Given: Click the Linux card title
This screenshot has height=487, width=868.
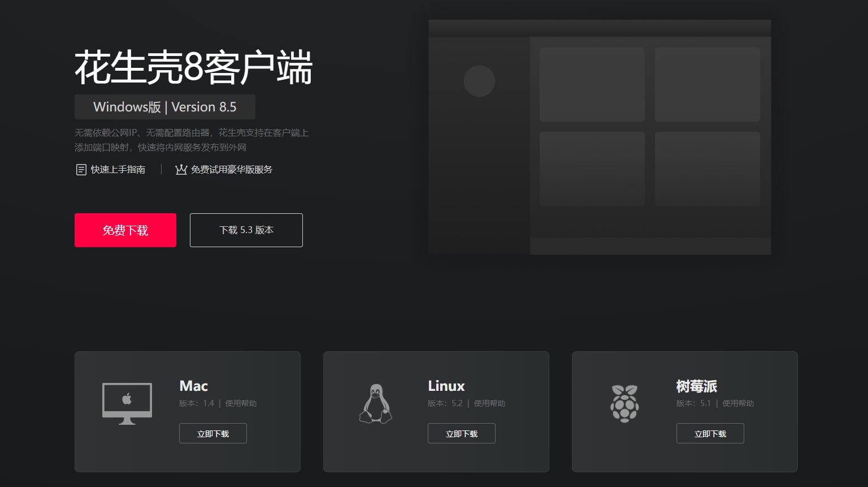Looking at the screenshot, I should [446, 386].
